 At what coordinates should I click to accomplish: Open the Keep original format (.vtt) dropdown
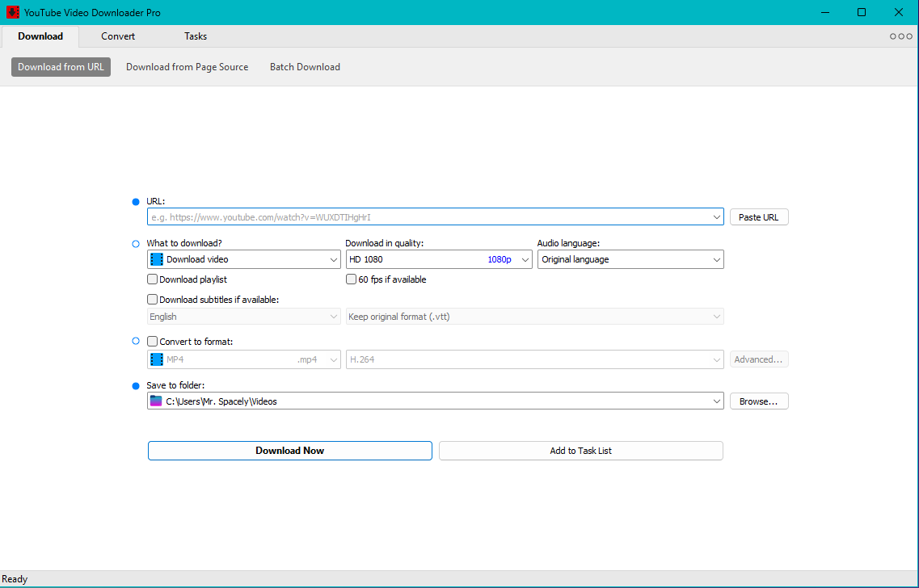coord(534,317)
